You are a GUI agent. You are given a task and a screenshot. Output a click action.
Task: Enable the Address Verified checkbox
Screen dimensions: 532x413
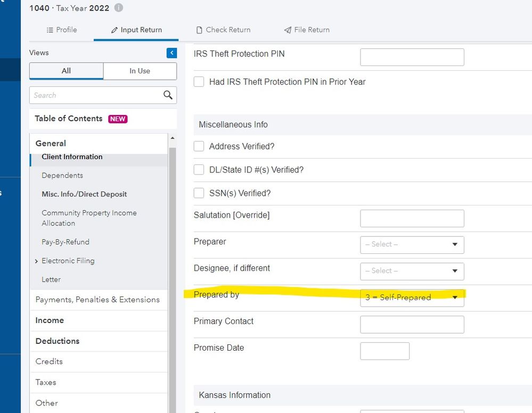(x=199, y=146)
